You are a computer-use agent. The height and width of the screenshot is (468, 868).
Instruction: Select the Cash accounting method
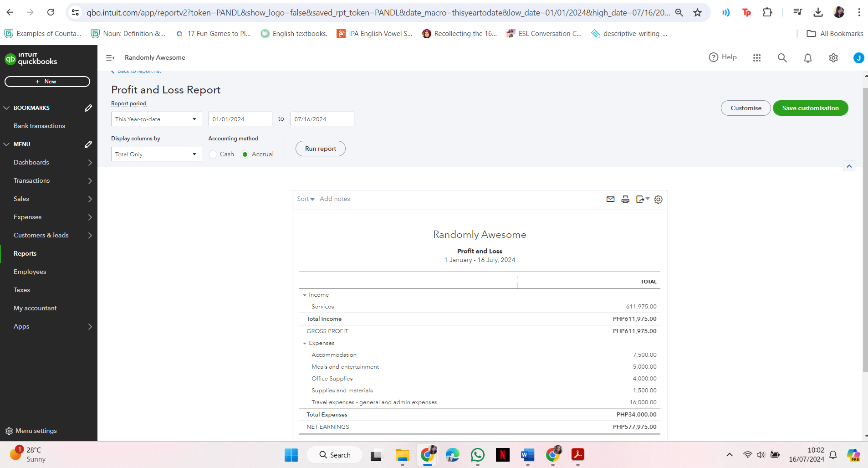pyautogui.click(x=213, y=154)
